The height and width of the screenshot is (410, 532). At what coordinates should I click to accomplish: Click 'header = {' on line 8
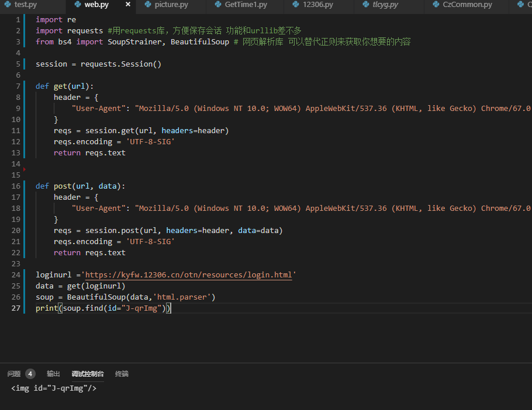[x=76, y=98]
